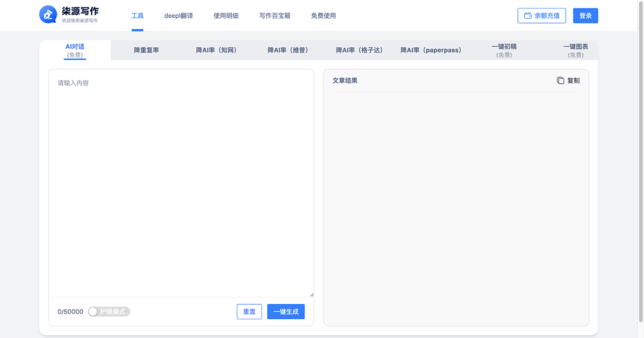The image size is (644, 338).
Task: Select the 降AI率（知网） tab
Action: [216, 50]
